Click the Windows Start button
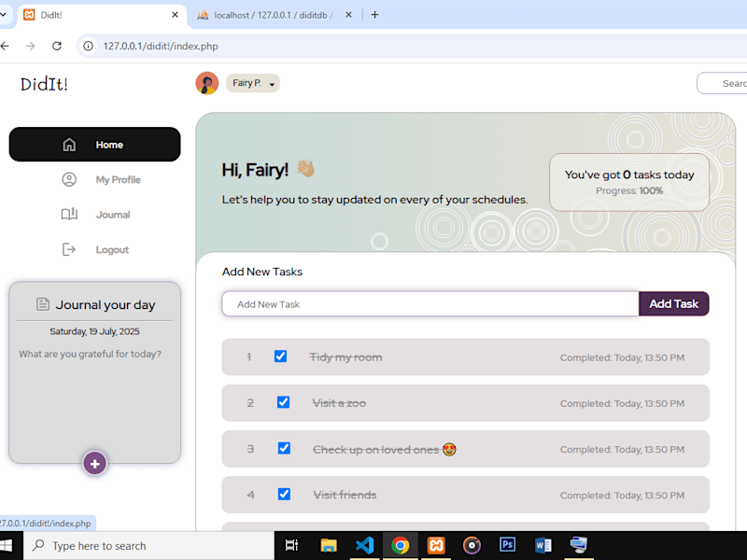This screenshot has width=747, height=560. point(6,546)
